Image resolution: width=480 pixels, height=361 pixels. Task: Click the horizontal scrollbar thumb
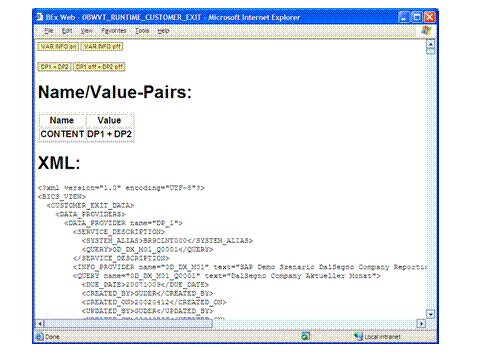(x=128, y=323)
